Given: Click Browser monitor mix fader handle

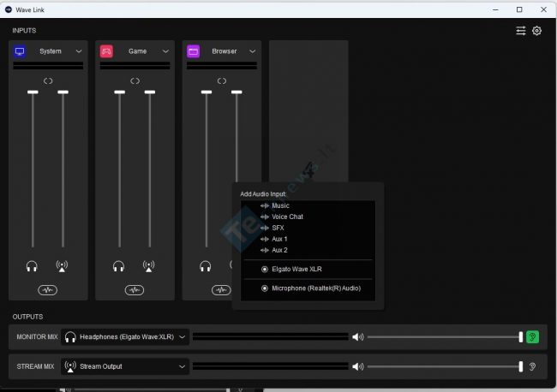Looking at the screenshot, I should [x=207, y=92].
